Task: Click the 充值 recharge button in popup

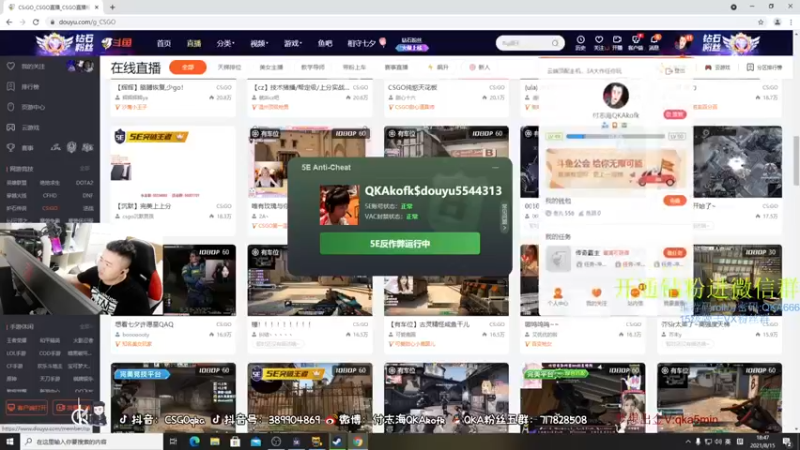Action: coord(674,201)
